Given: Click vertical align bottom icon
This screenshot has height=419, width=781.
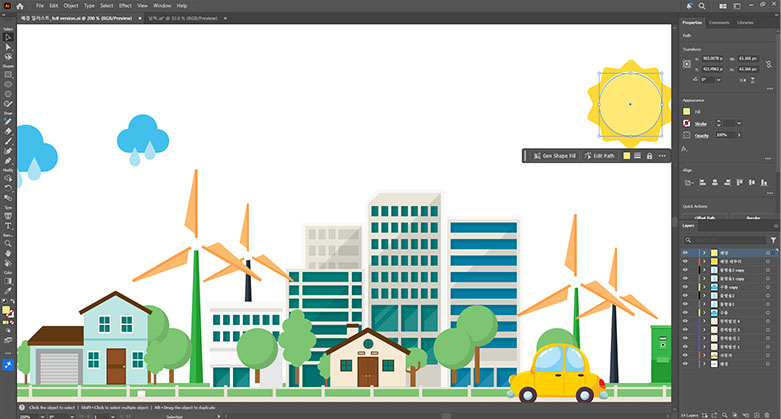Looking at the screenshot, I should pos(764,183).
